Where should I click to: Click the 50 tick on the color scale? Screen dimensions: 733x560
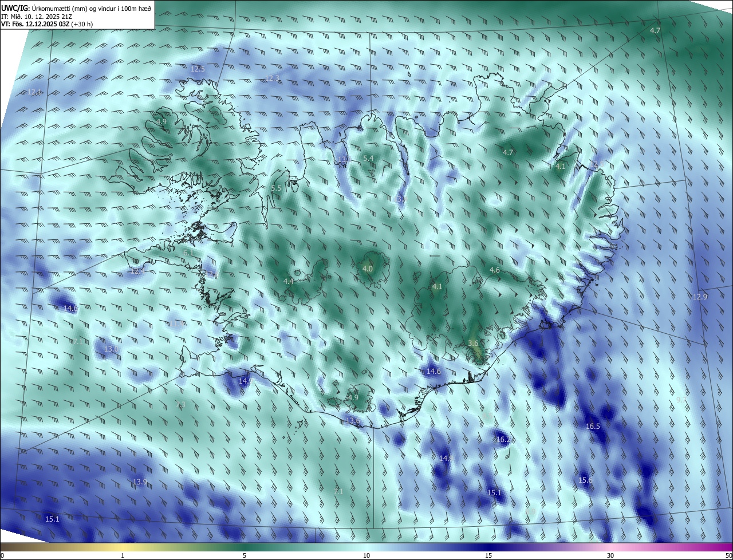point(729,555)
